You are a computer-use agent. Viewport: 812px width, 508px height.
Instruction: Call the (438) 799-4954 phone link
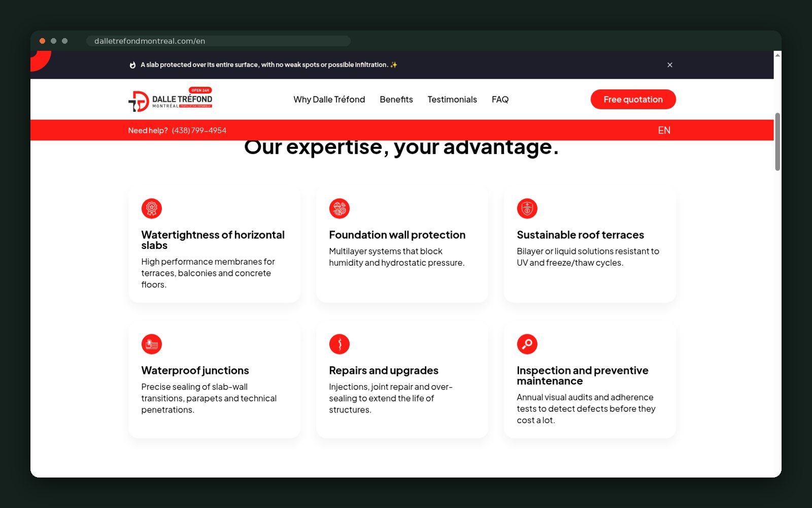tap(199, 131)
